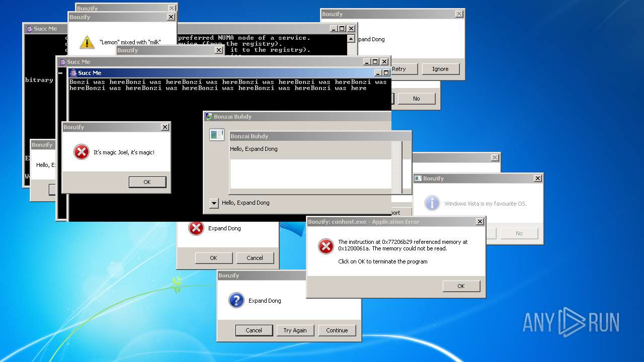
Task: Click the Try Again button
Action: pos(295,330)
